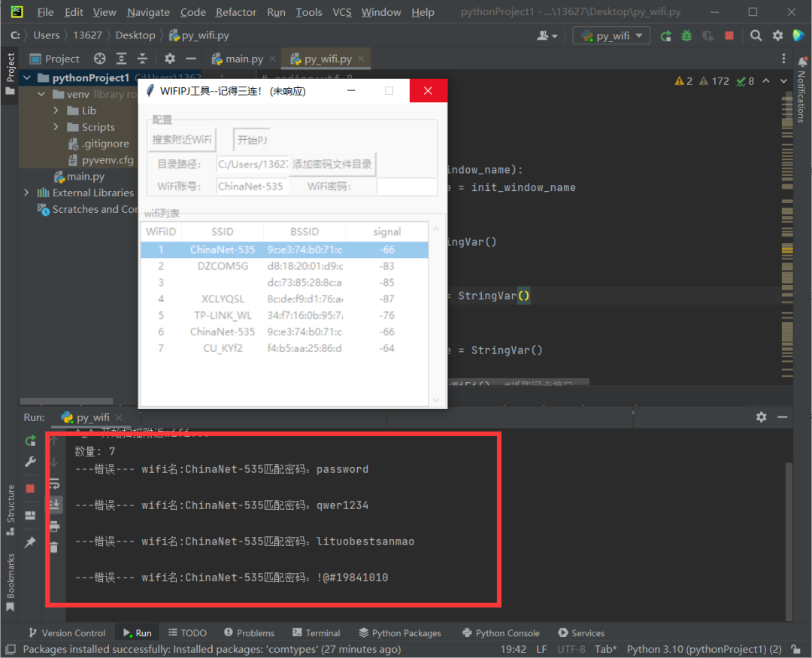Pin the Run tab with pin icon
The height and width of the screenshot is (658, 812).
coord(30,541)
